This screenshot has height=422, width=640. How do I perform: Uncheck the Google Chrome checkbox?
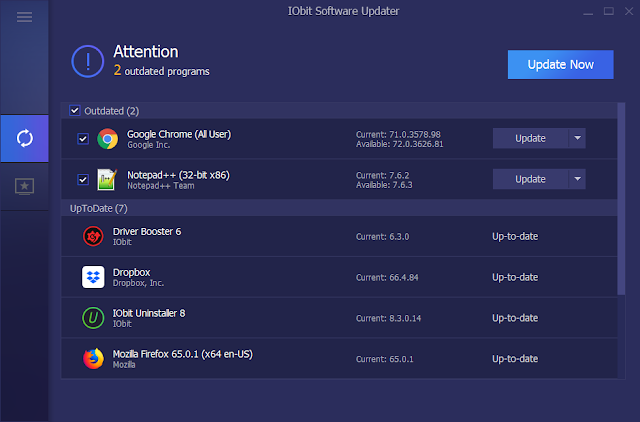[83, 139]
